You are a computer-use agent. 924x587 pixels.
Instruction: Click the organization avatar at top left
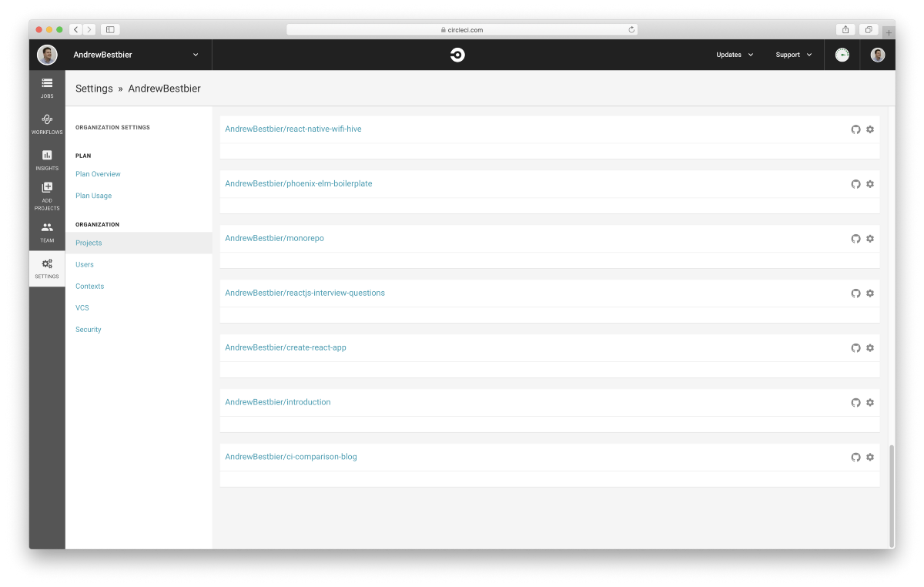click(47, 55)
